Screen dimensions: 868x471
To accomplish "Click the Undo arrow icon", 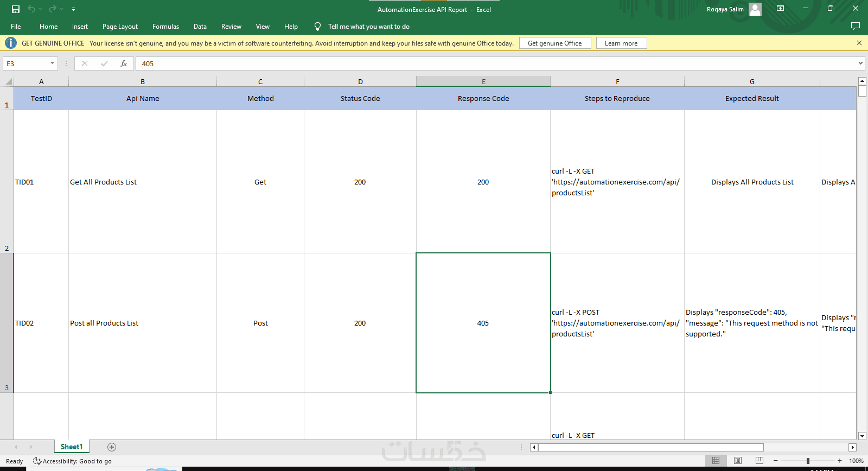I will tap(31, 9).
